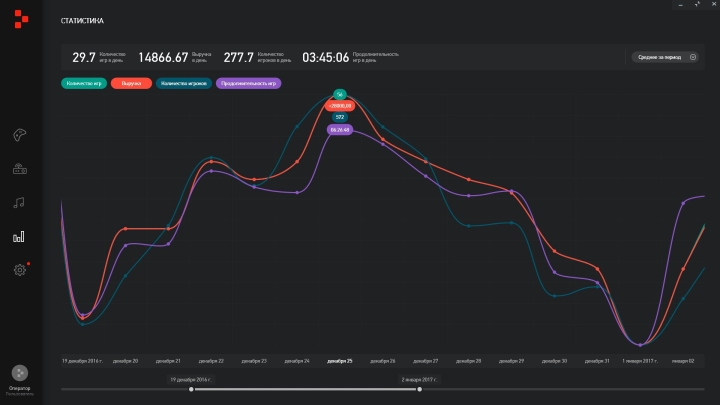Select декабря 25 on the date axis
Screen dimensions: 720x405
340,360
